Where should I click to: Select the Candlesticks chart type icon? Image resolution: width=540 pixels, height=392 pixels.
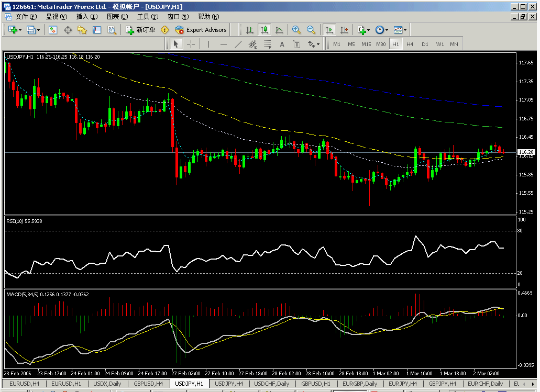pos(263,30)
